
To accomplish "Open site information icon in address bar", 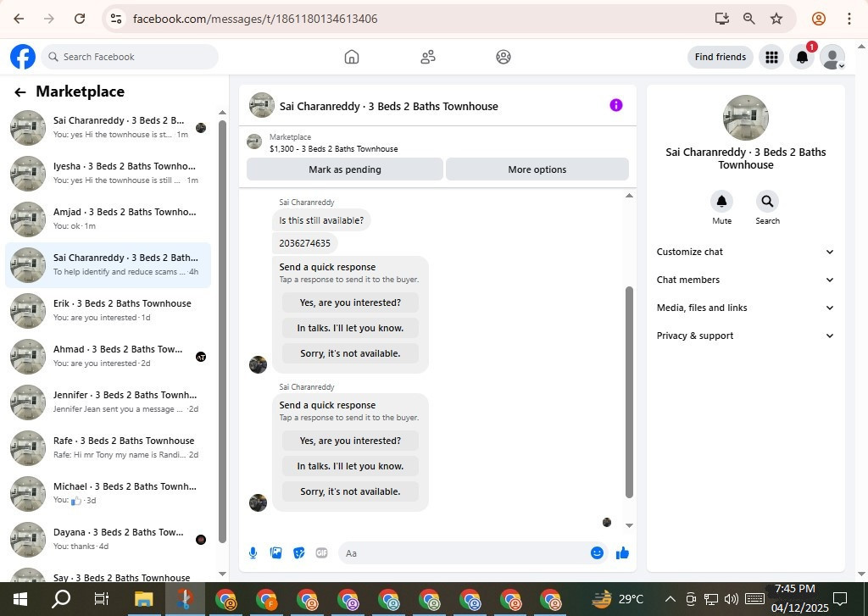I will [x=115, y=19].
